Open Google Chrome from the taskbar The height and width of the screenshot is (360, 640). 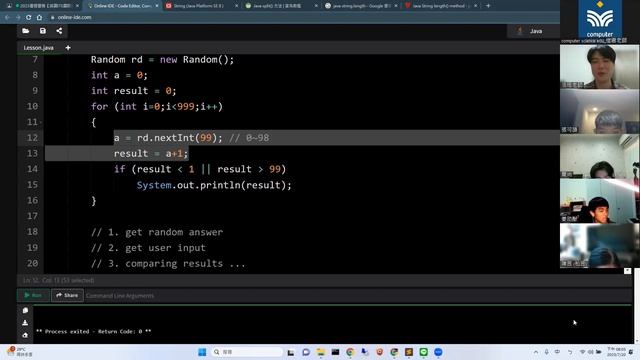pyautogui.click(x=350, y=352)
